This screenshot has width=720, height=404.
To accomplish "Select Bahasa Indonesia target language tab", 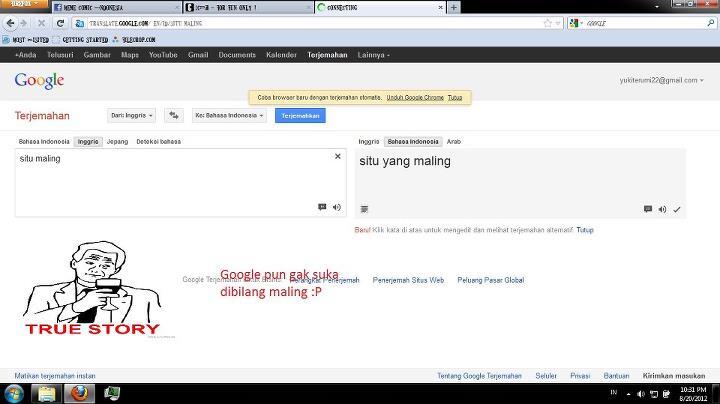I will click(x=413, y=141).
